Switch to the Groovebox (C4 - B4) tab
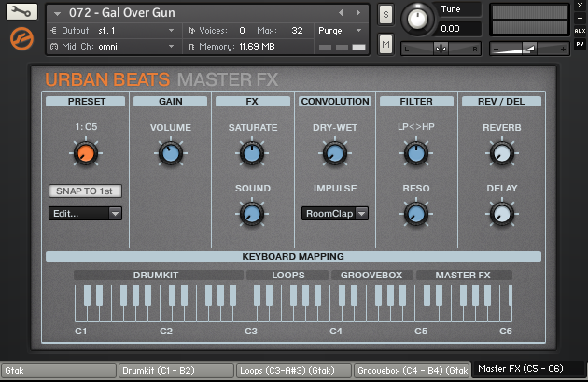 tap(412, 371)
